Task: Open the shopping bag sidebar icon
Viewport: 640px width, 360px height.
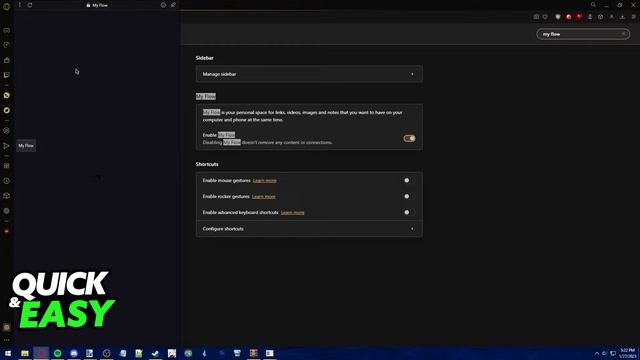Action: 7,60
